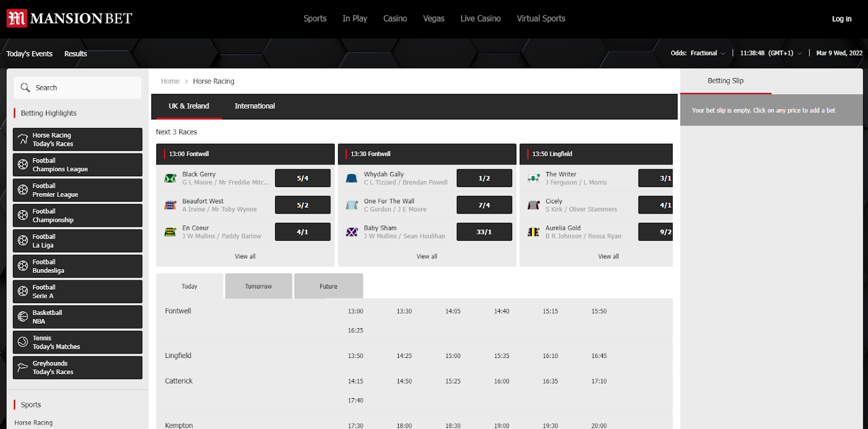Expand the GMT+1 timezone dropdown

[771, 53]
